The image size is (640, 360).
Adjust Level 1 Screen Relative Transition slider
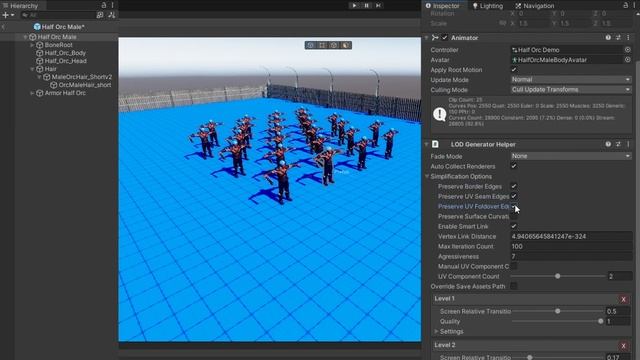pos(558,311)
